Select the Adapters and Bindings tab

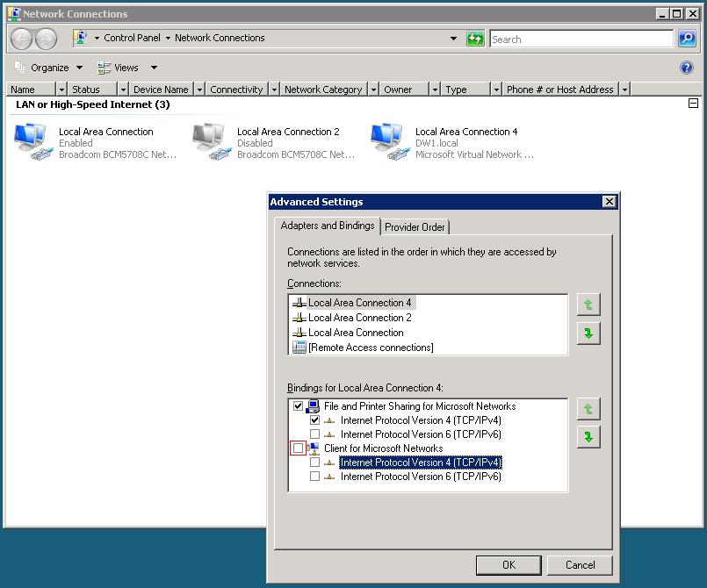pos(328,226)
